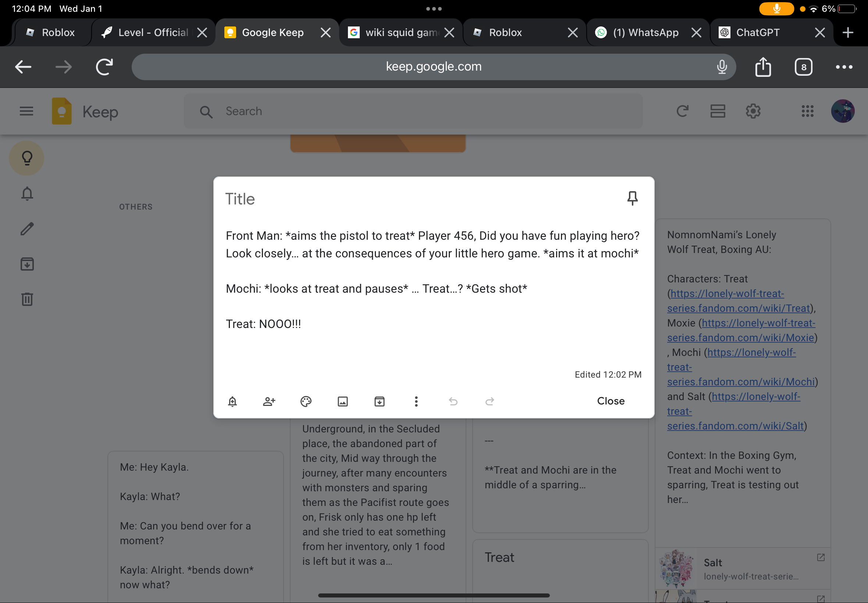Open the Archive section in sidebar

[x=27, y=264]
